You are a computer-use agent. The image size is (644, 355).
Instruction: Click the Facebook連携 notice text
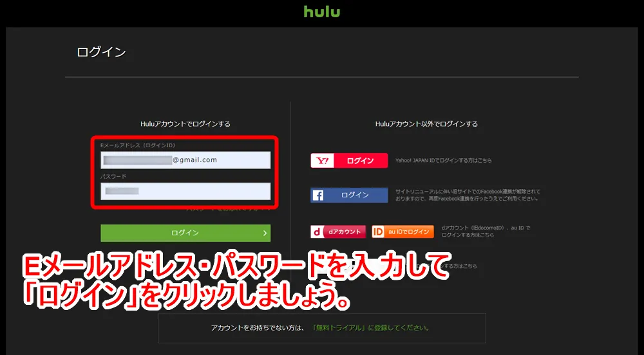coord(468,195)
